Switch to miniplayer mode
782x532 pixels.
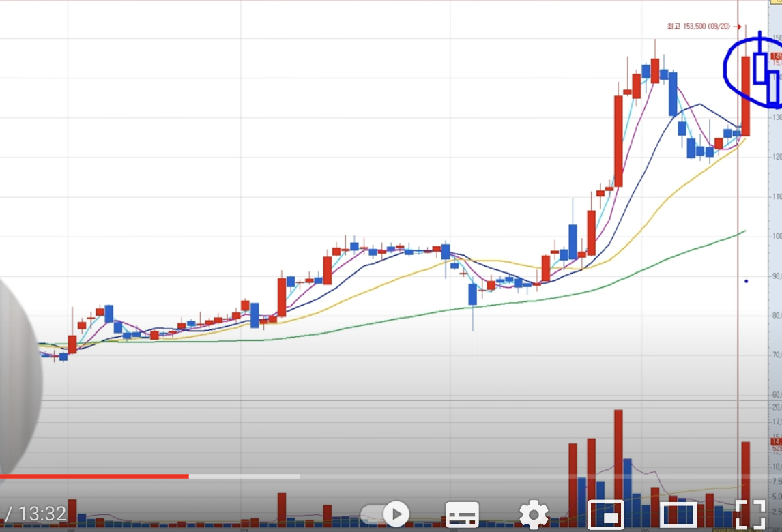(x=606, y=514)
